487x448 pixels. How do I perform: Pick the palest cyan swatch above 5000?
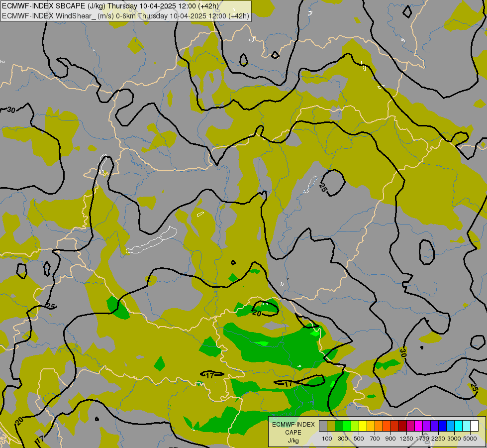466,426
